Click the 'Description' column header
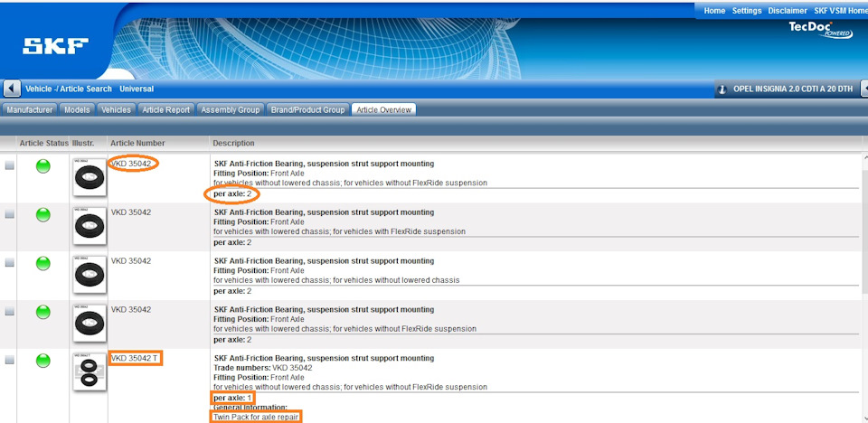868x423 pixels. pos(233,143)
